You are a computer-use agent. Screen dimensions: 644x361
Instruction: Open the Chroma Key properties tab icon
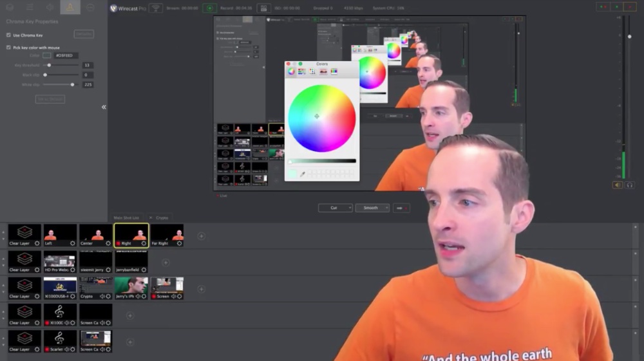(70, 7)
